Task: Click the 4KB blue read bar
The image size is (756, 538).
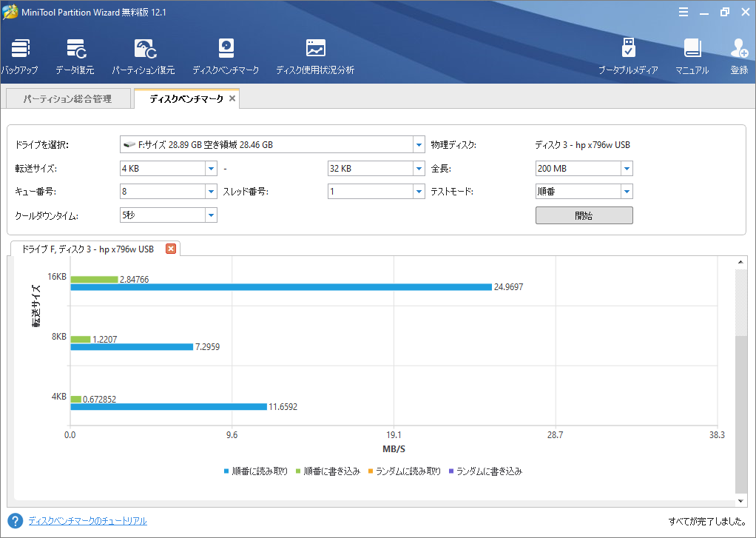Action: tap(169, 407)
